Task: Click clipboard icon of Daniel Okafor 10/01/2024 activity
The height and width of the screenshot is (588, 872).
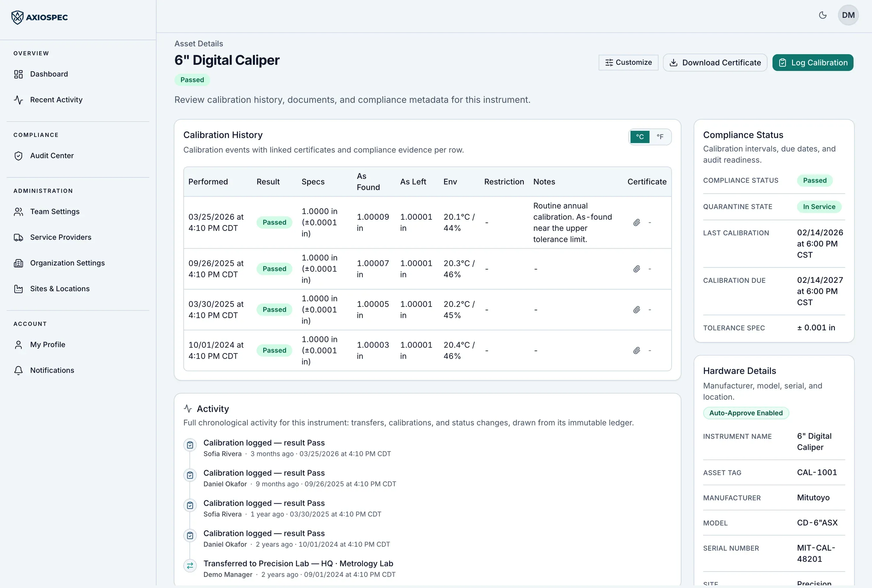Action: pyautogui.click(x=190, y=535)
